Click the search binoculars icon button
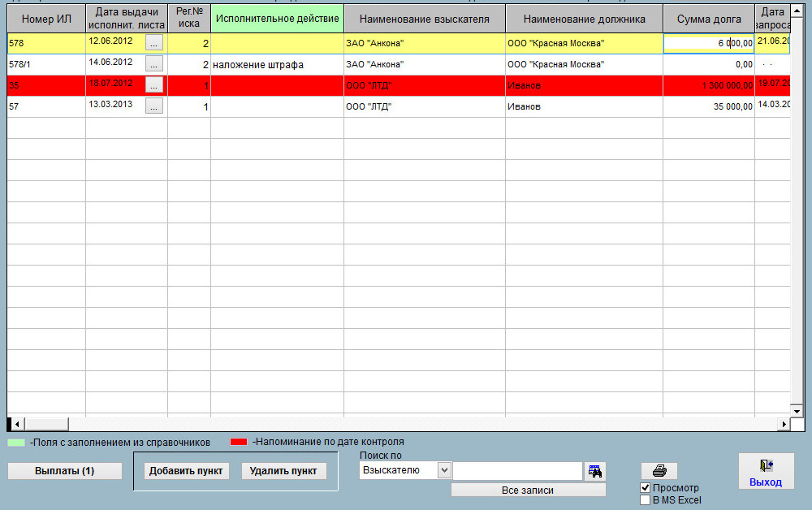Viewport: 812px width, 510px height. coord(594,471)
